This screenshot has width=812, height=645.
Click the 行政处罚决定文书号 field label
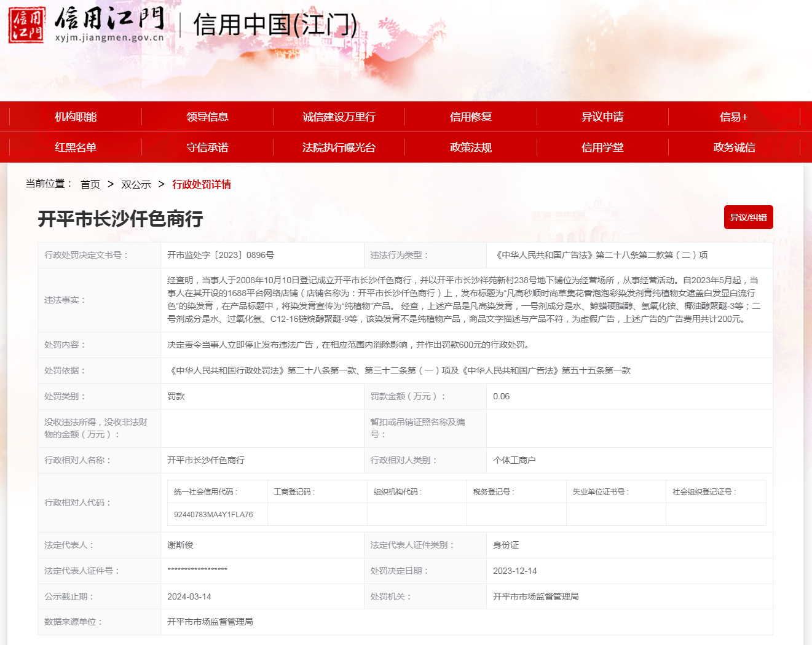[87, 255]
